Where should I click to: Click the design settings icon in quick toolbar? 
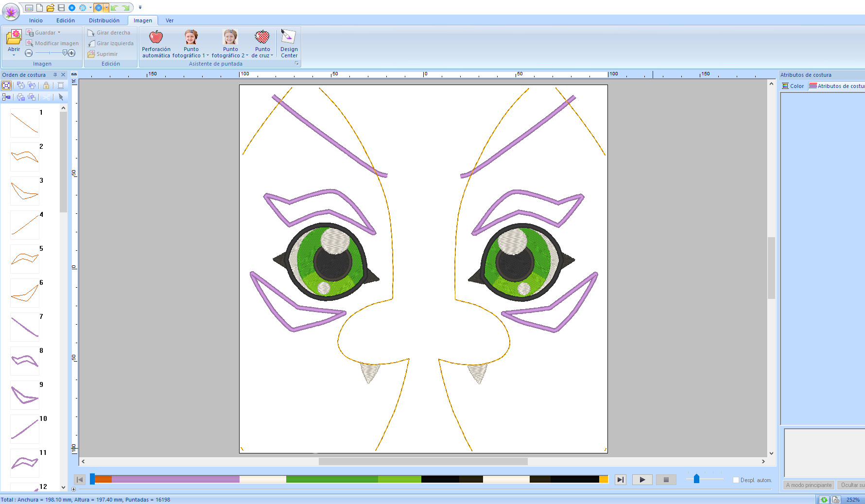click(29, 8)
